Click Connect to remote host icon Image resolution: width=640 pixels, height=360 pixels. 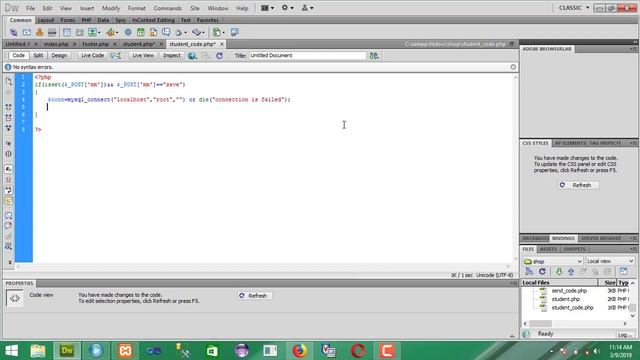pos(529,271)
